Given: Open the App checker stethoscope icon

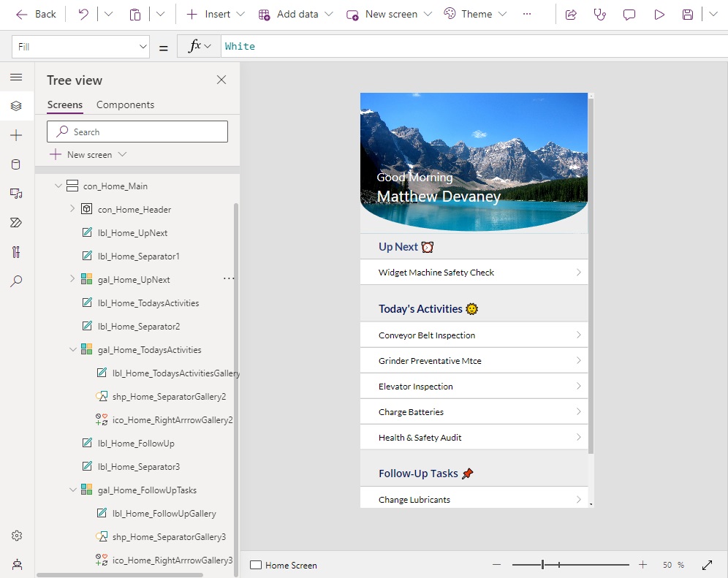Looking at the screenshot, I should (x=600, y=15).
